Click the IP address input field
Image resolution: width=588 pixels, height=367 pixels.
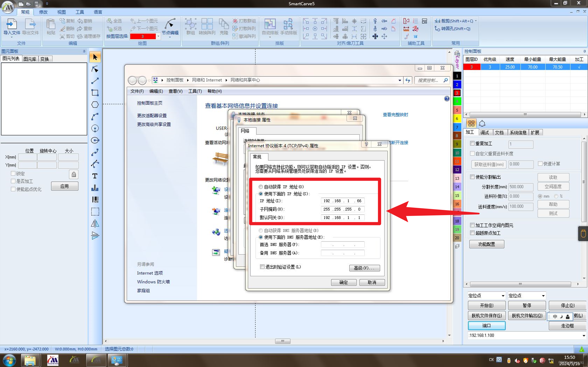[342, 201]
